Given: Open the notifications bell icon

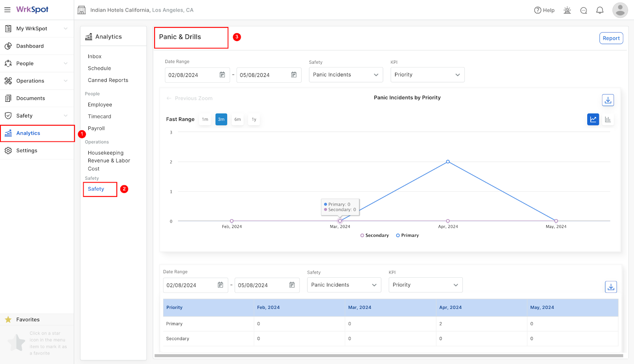Looking at the screenshot, I should 600,10.
